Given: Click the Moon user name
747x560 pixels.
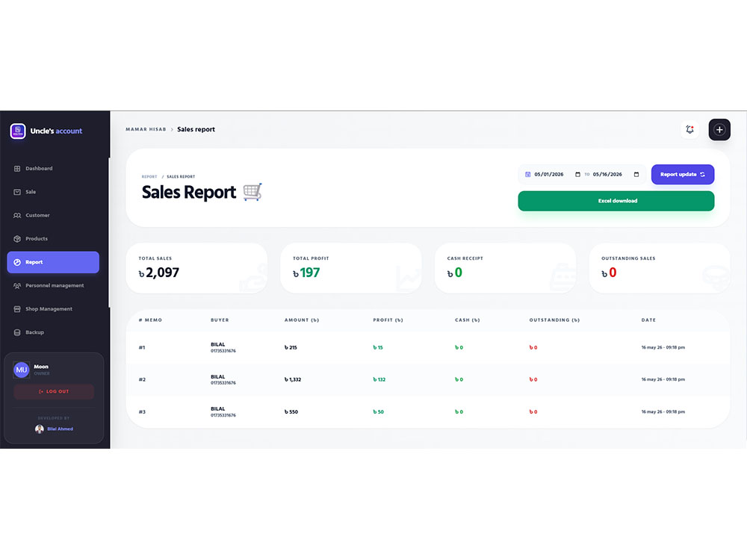Looking at the screenshot, I should (41, 367).
